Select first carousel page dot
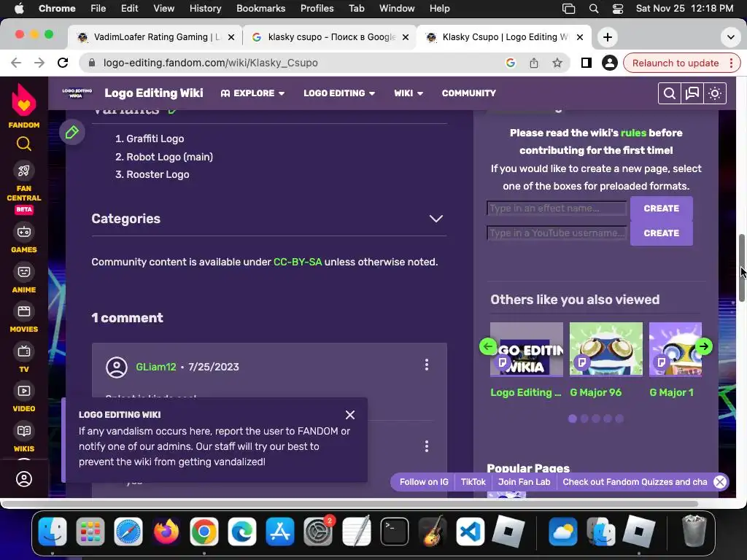Screen dimensions: 747x560 [573, 419]
